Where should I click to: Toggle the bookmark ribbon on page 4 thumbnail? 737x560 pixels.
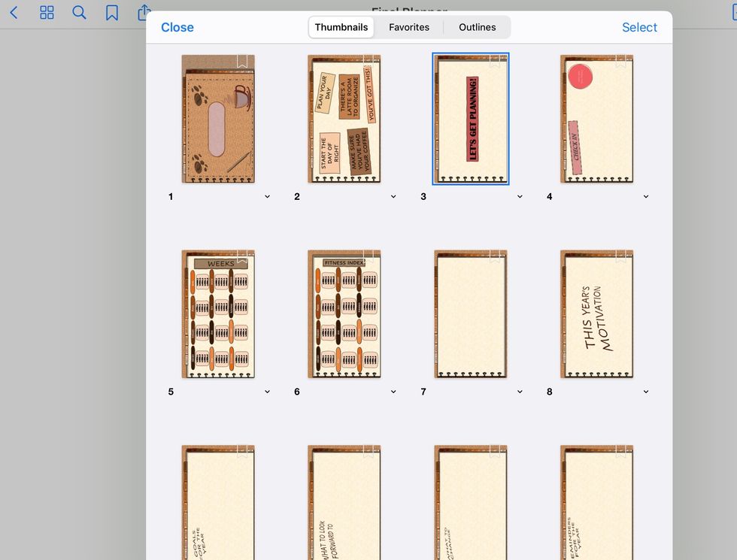coord(621,62)
